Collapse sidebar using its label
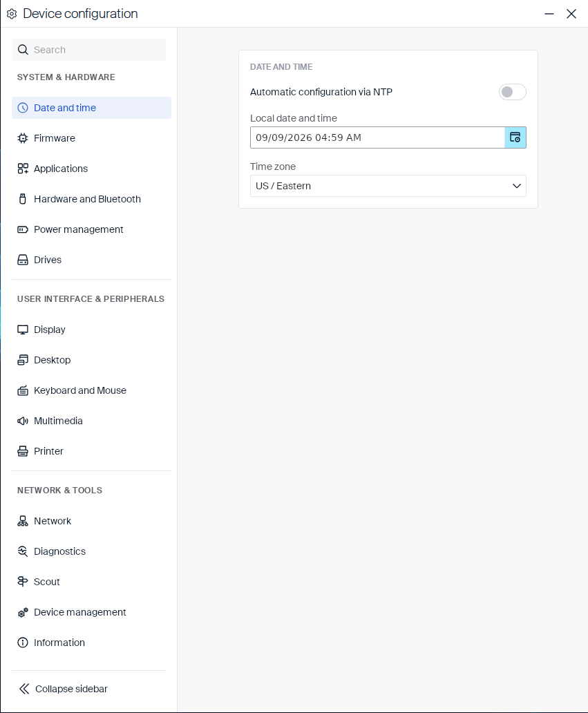Screen dimensions: 588x713 click(x=71, y=689)
